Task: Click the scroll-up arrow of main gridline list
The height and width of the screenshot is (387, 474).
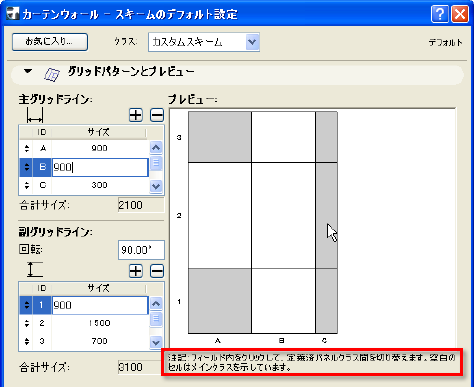Action: pyautogui.click(x=156, y=147)
